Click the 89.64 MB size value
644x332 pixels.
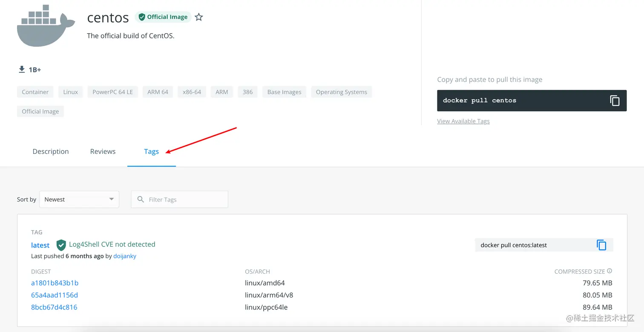click(x=597, y=307)
